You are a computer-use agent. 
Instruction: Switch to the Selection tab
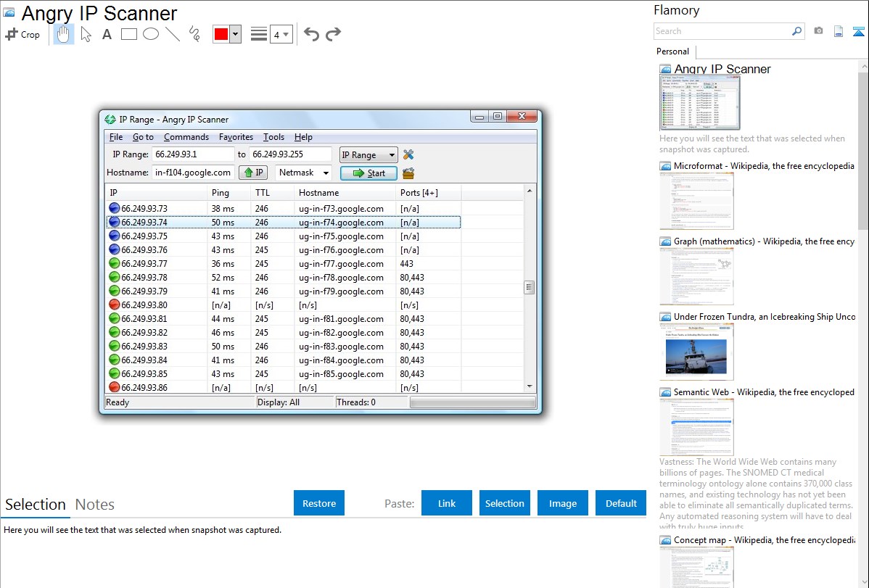coord(36,505)
